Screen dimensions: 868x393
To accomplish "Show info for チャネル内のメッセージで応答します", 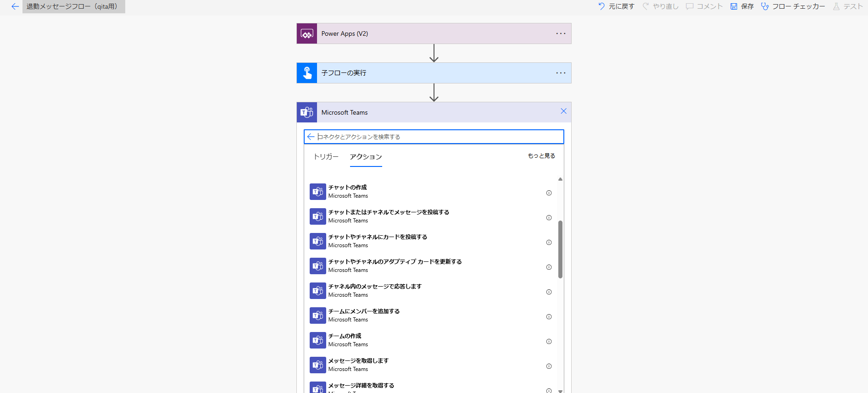I will pos(549,292).
